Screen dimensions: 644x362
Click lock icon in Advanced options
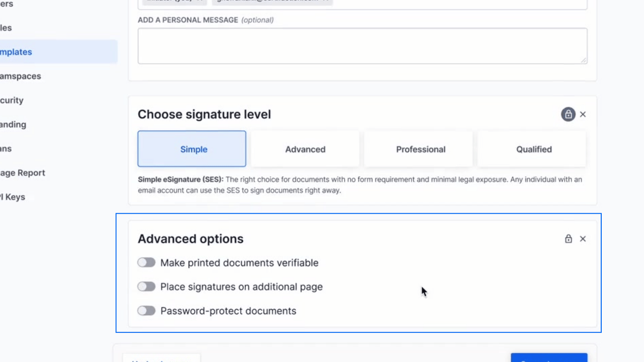pos(568,239)
